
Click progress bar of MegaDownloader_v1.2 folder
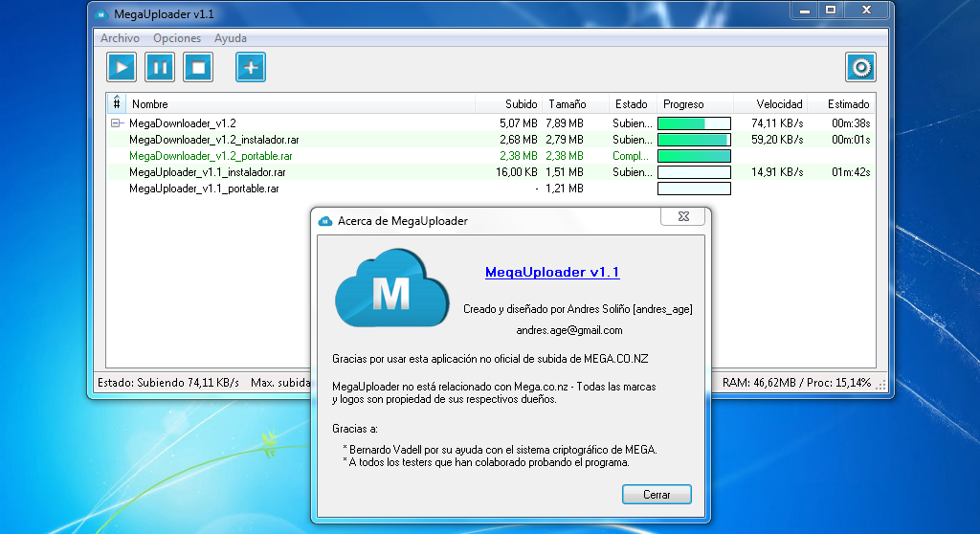(x=695, y=123)
